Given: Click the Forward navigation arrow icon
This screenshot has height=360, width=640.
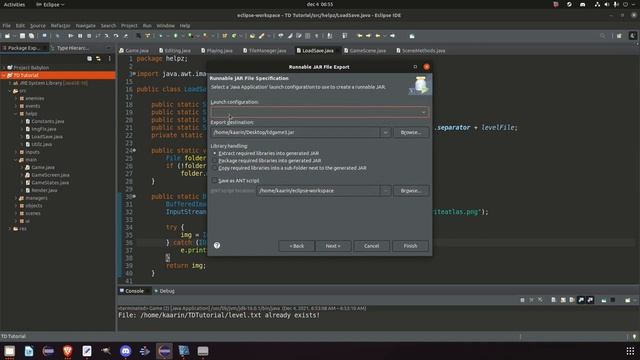Looking at the screenshot, I should [x=392, y=36].
